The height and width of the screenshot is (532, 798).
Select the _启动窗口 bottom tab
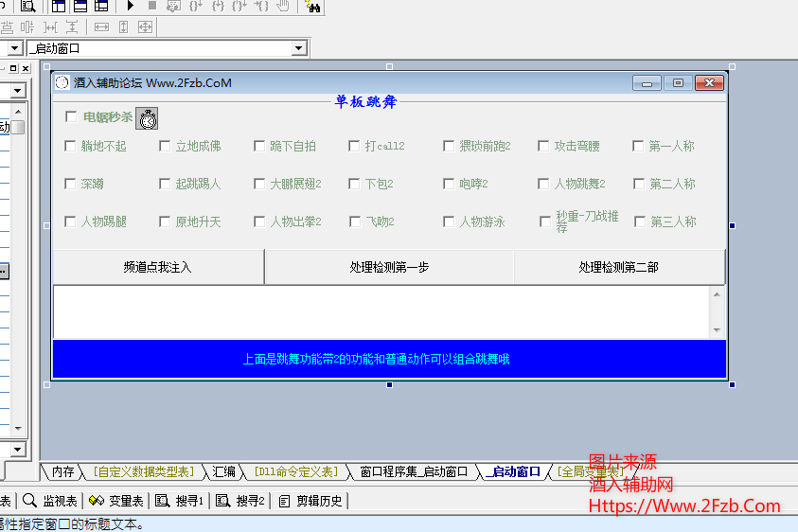tap(513, 472)
